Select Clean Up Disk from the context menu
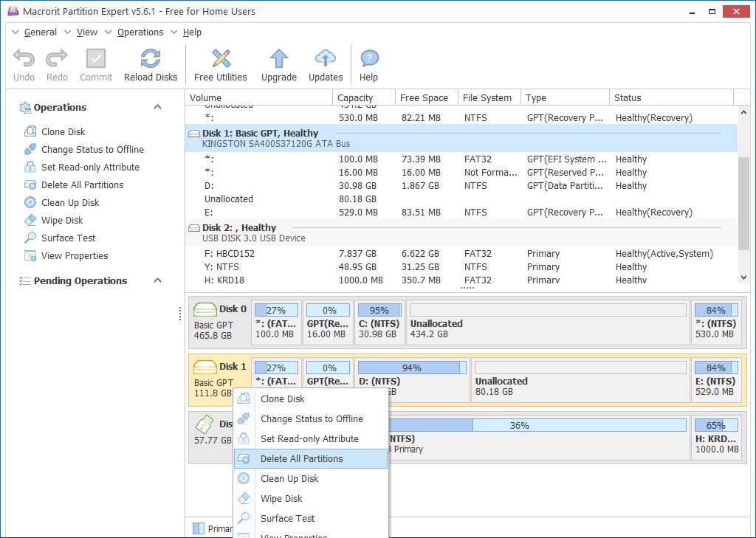 [289, 478]
